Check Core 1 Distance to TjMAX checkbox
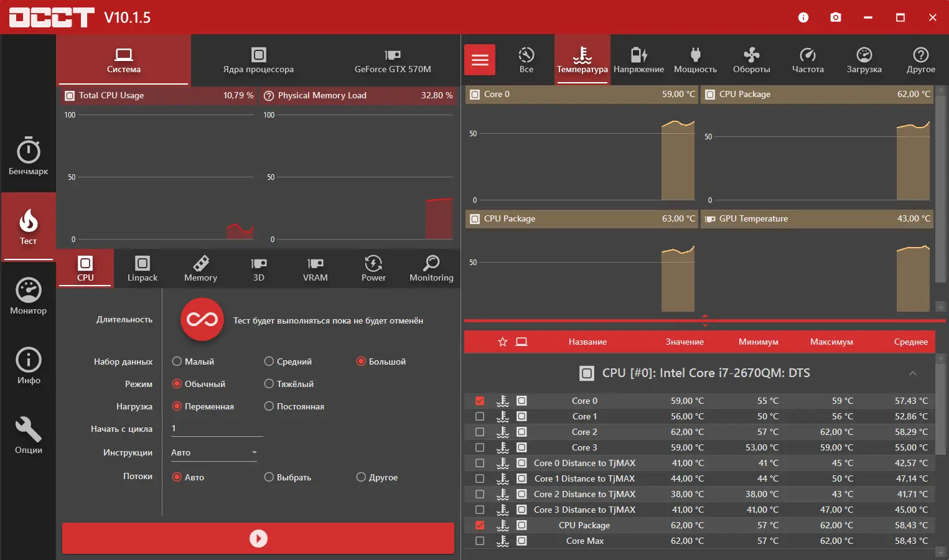 (480, 478)
